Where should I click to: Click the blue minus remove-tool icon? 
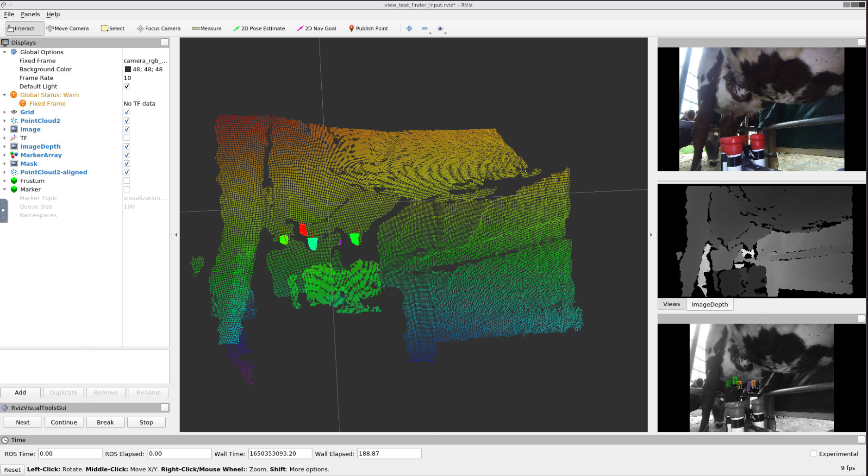tap(425, 28)
